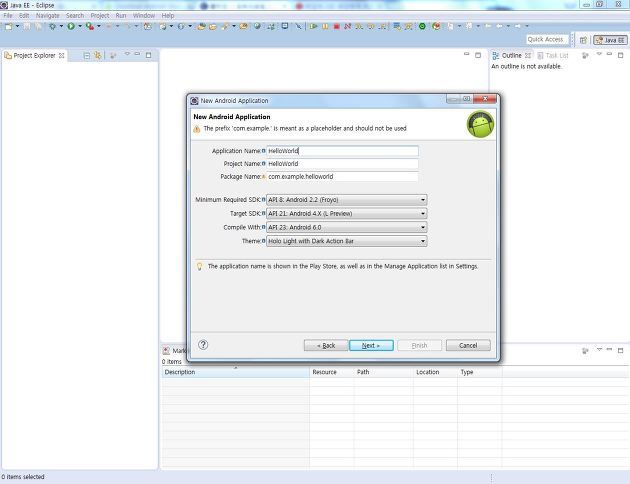Maximize the Project Explorer view

pyautogui.click(x=148, y=55)
